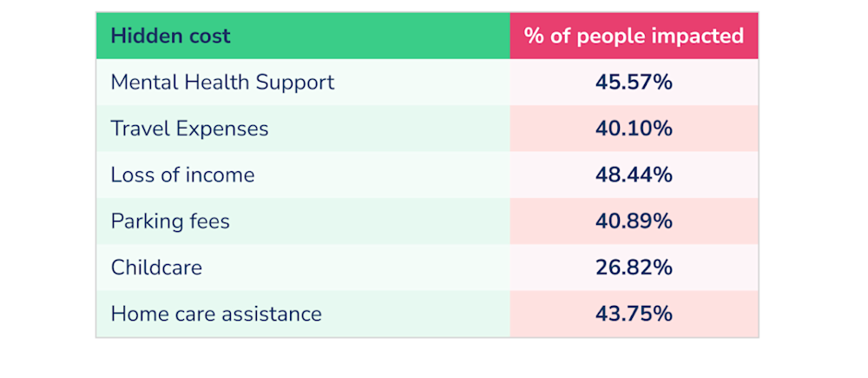Click the Loss of income label
The image size is (868, 378).
pos(182,175)
